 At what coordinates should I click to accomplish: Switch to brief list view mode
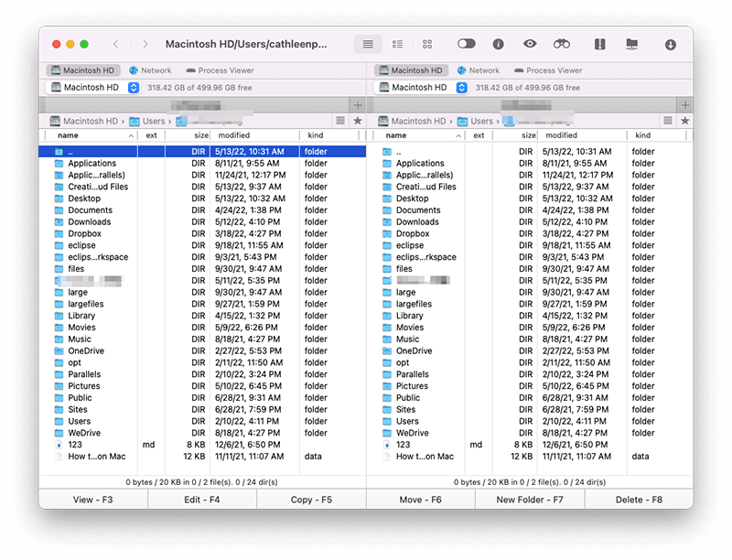397,44
